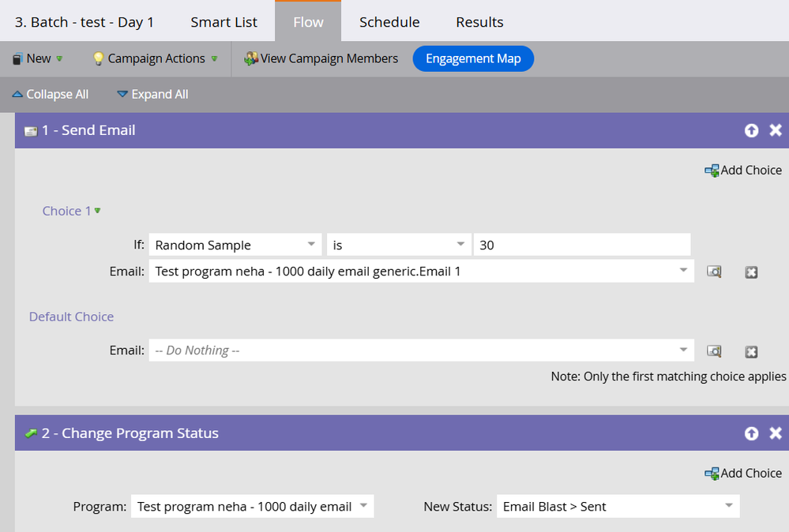Viewport: 789px width, 532px height.
Task: Open the Schedule tab
Action: (x=389, y=22)
